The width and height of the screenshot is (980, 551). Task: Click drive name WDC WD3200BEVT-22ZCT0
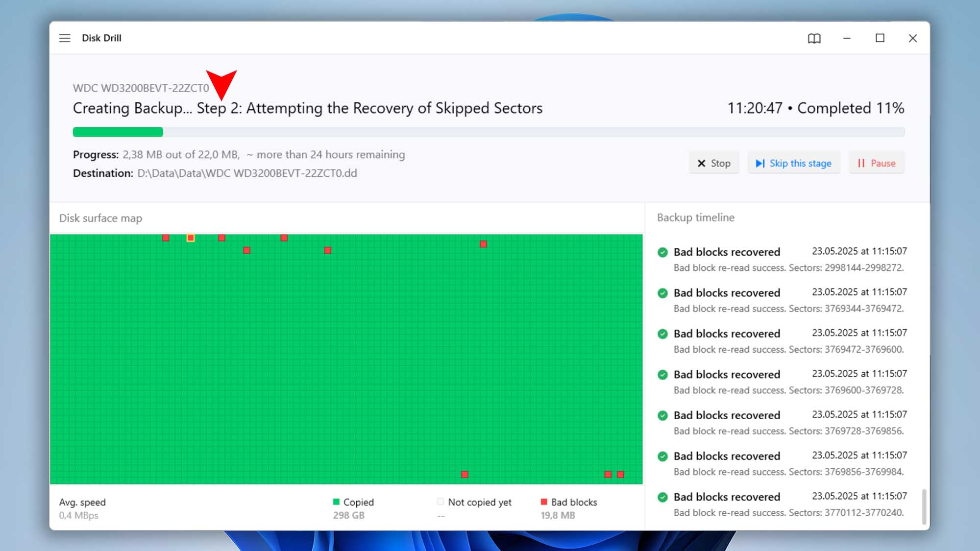(x=141, y=88)
